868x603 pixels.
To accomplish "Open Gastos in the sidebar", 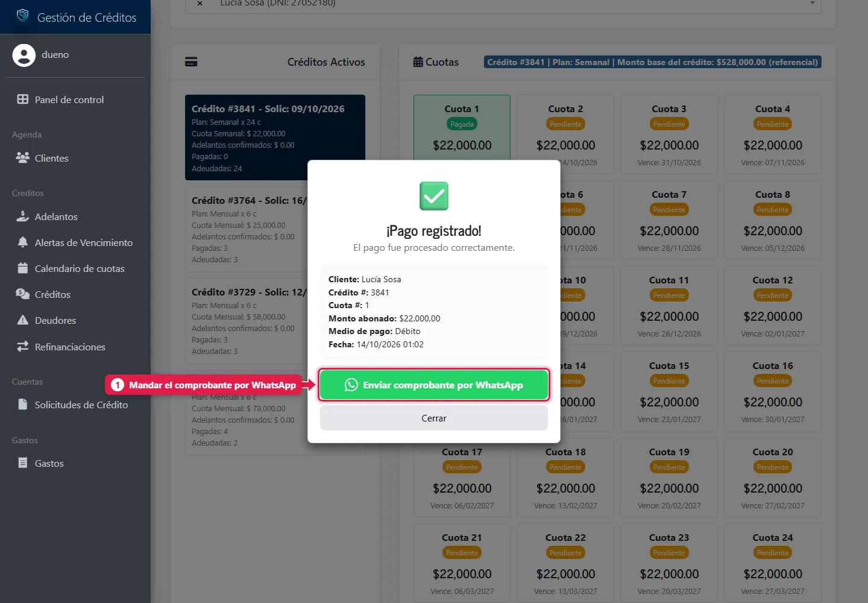I will [x=75, y=463].
